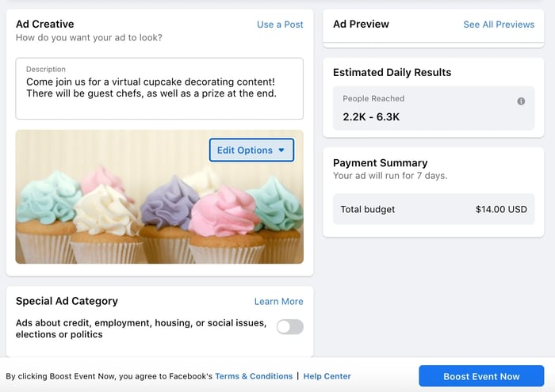Viewport: 555px width, 392px height.
Task: Open the Edit Options button menu
Action: (251, 150)
